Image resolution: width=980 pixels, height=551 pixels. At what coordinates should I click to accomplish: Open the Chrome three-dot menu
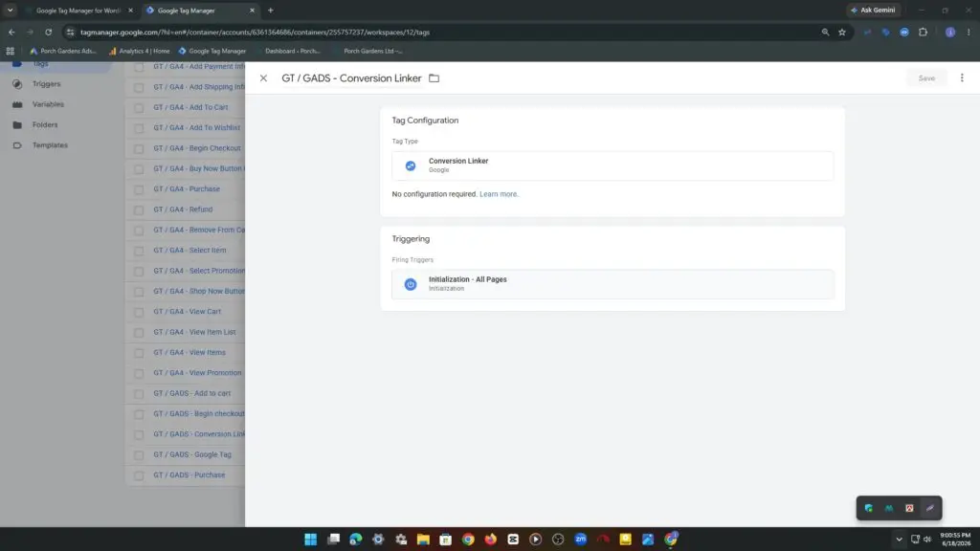[969, 32]
